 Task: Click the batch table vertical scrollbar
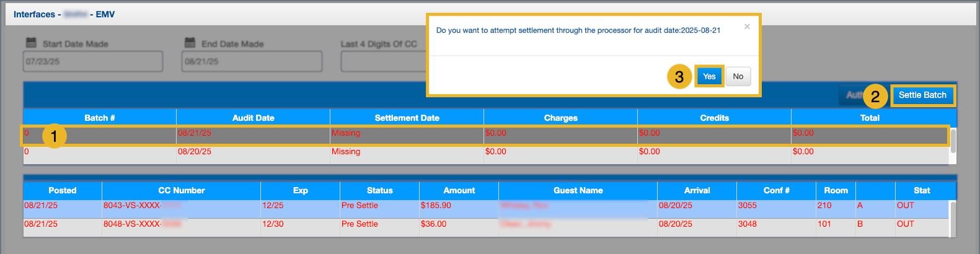click(x=953, y=141)
